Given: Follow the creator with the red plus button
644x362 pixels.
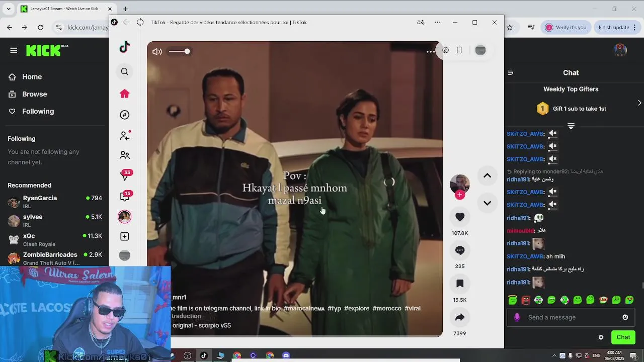Looking at the screenshot, I should point(460,195).
